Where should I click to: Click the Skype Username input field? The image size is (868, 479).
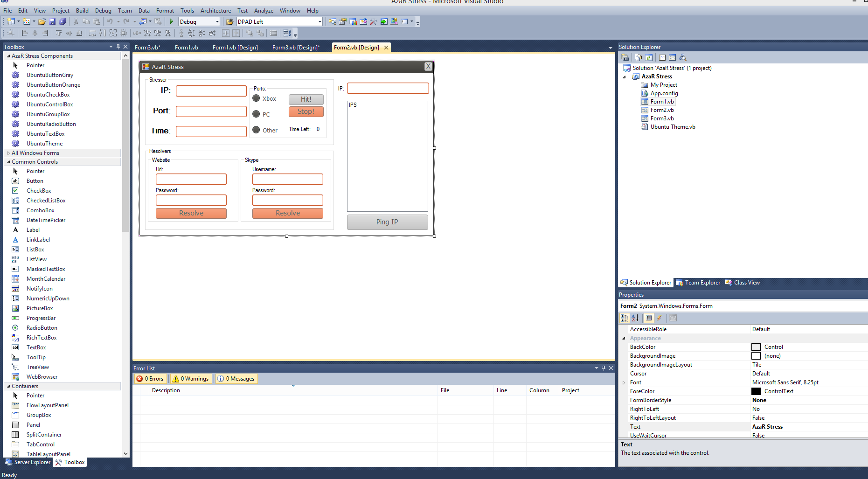coord(288,179)
